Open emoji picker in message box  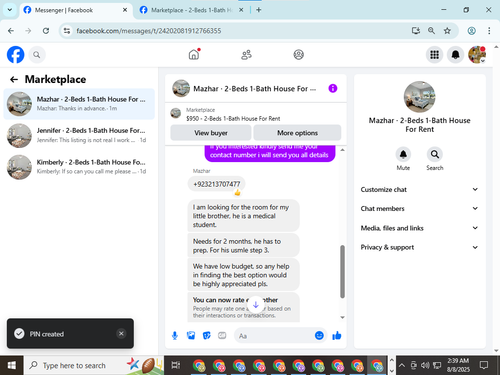coord(319,335)
